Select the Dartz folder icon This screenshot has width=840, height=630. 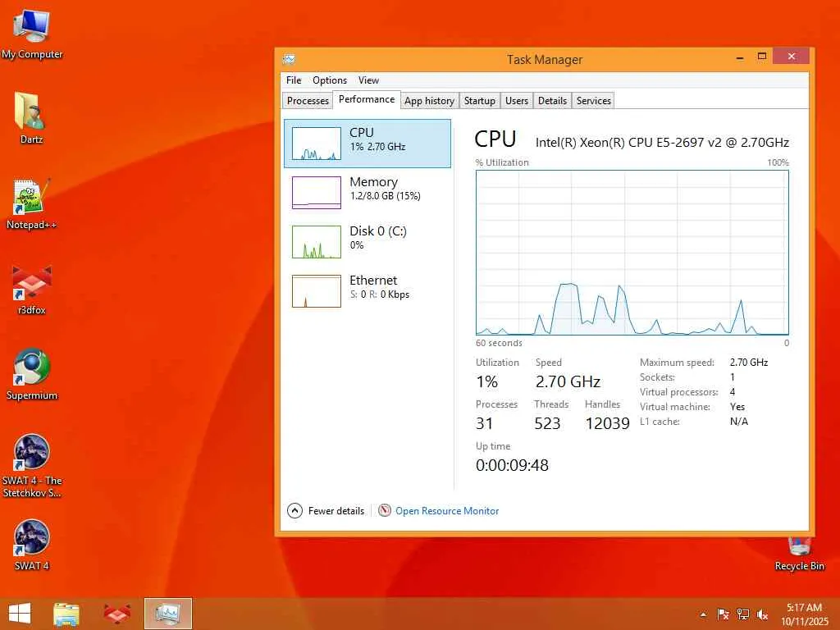pyautogui.click(x=31, y=118)
